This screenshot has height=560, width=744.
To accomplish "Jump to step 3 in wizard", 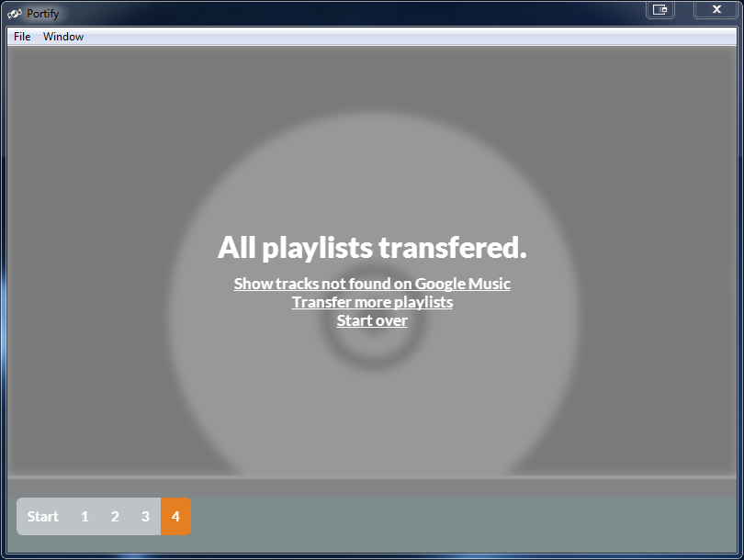I will (x=146, y=516).
